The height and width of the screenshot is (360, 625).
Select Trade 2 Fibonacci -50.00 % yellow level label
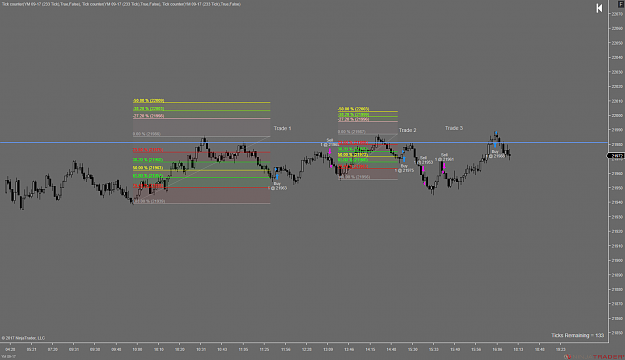[x=353, y=108]
